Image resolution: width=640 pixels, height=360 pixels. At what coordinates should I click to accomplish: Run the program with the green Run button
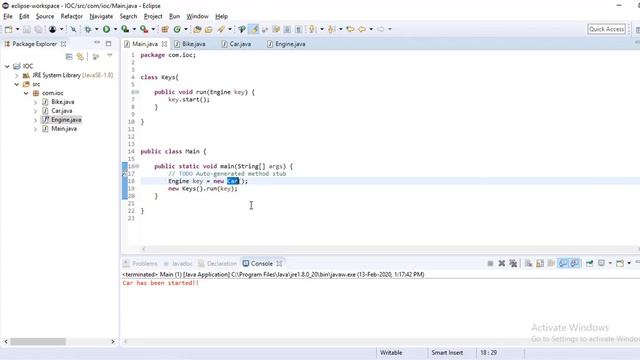(107, 29)
